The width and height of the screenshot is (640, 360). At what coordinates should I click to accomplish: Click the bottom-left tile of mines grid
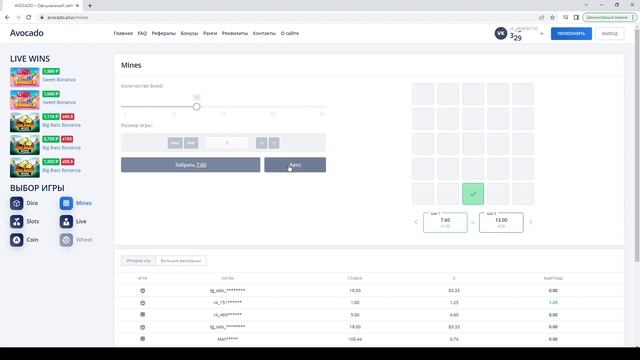click(x=423, y=194)
